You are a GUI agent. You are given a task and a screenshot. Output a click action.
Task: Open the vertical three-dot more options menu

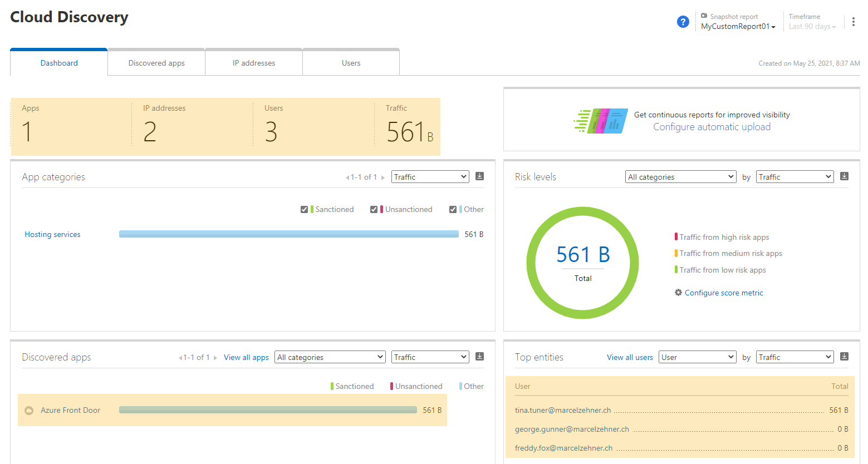853,22
